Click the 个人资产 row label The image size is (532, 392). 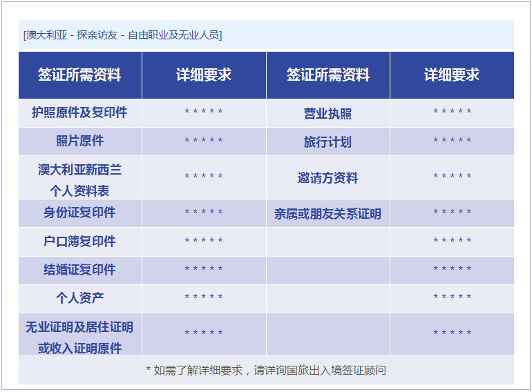pyautogui.click(x=80, y=299)
